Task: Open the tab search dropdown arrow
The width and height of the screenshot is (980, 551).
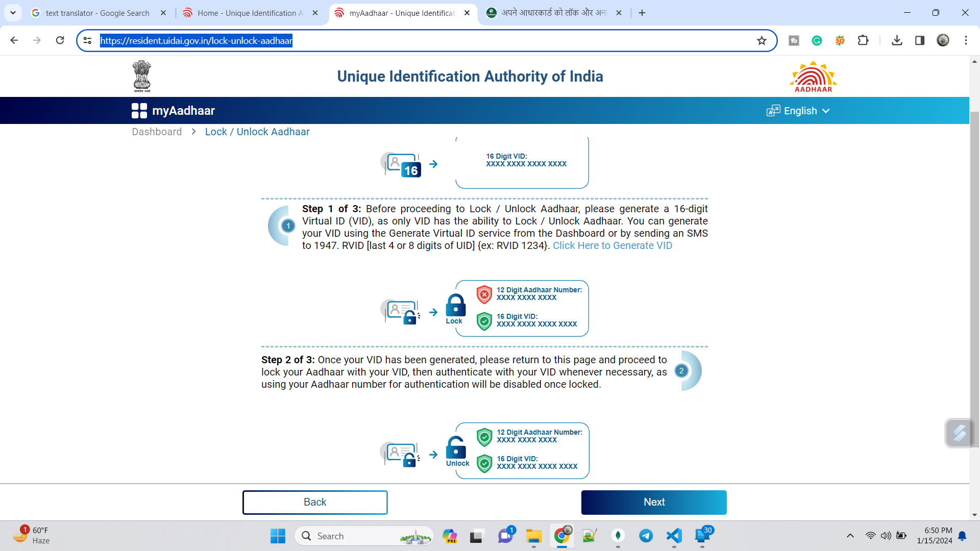Action: 13,13
